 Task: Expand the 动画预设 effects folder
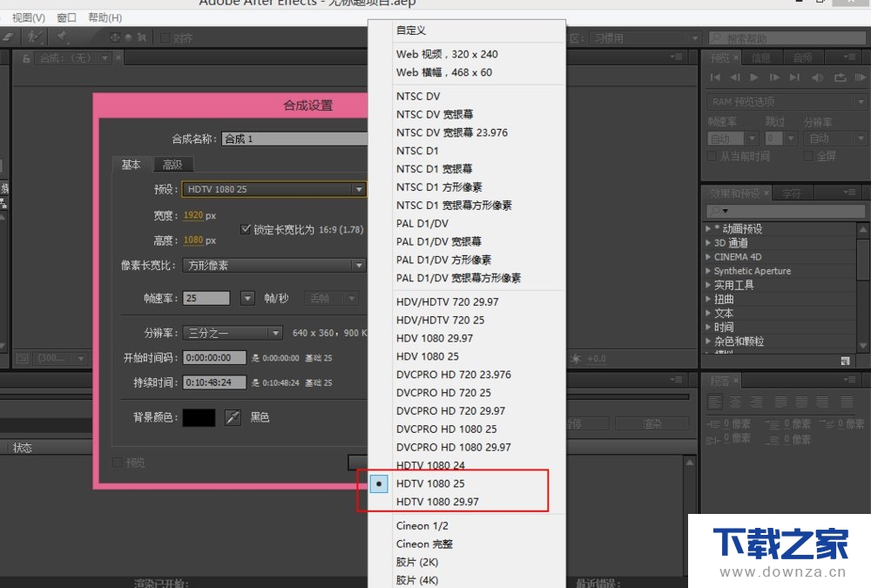(x=708, y=228)
